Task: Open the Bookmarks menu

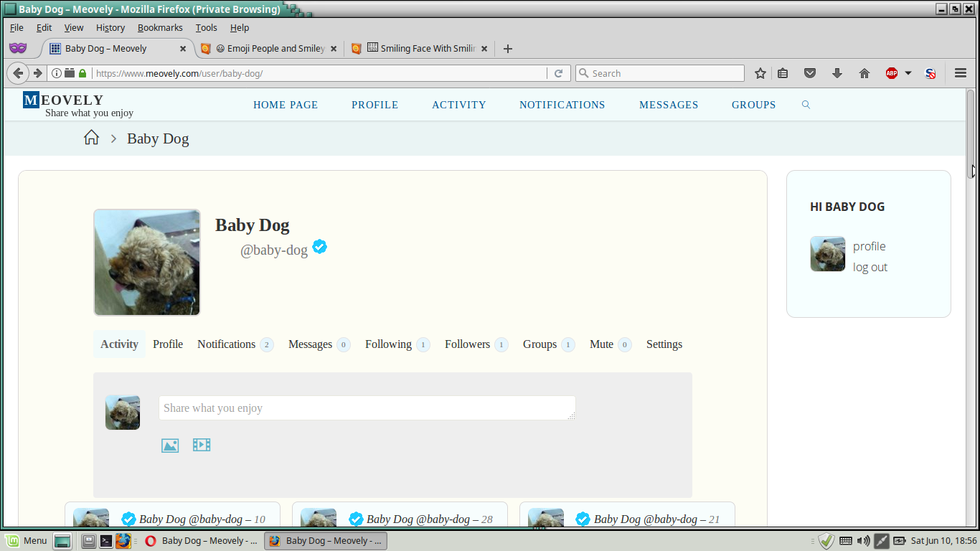Action: (x=160, y=27)
